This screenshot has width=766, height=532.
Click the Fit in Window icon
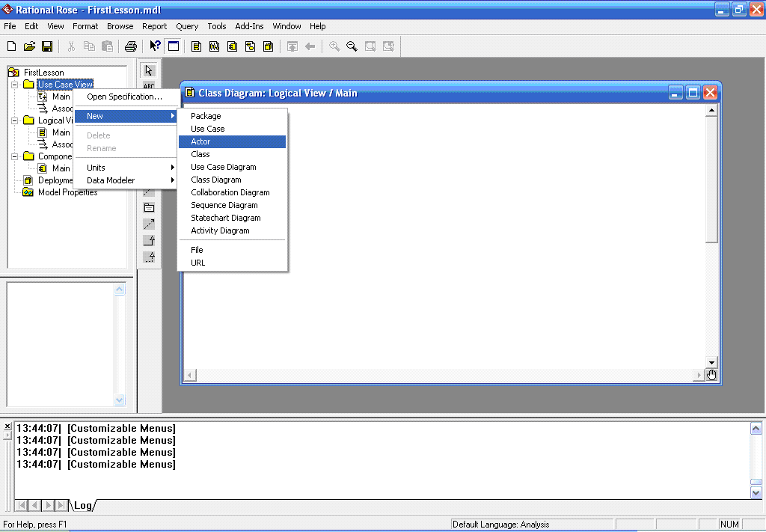tap(370, 46)
